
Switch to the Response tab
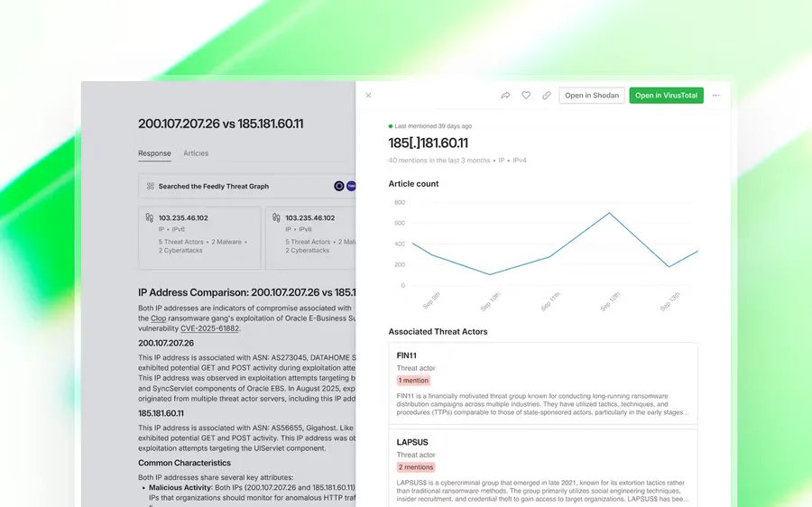pos(154,153)
